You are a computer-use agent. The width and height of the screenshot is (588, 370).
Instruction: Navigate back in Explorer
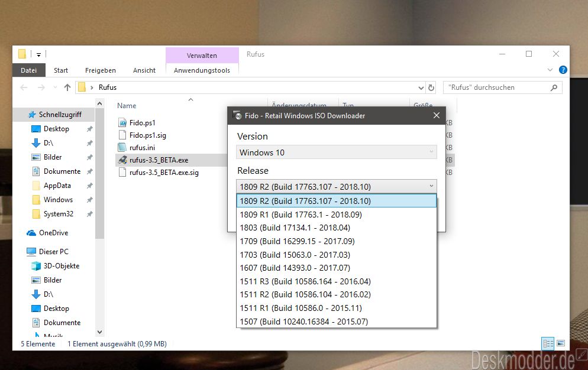pos(24,87)
